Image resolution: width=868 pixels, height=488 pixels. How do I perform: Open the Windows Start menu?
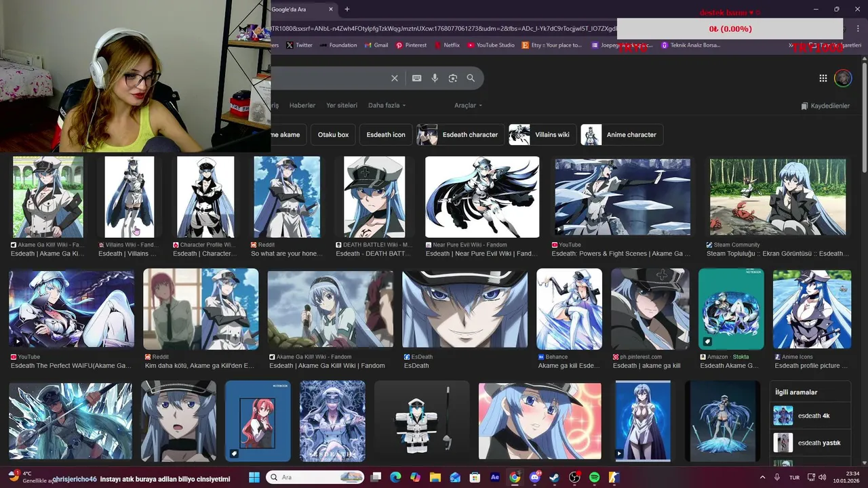click(x=254, y=477)
